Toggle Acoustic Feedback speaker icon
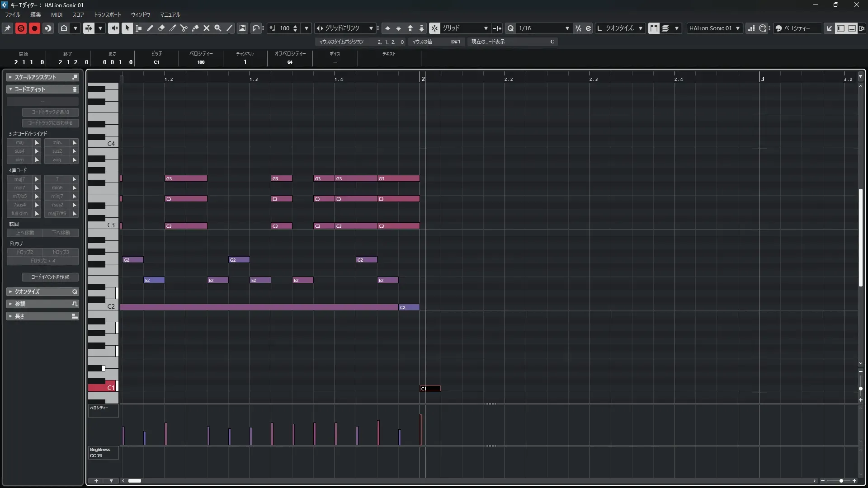Screen dimensions: 868x488 [x=113, y=28]
